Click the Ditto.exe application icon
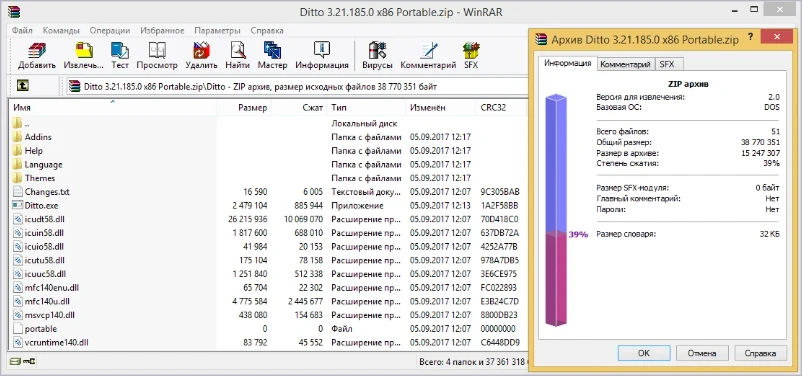This screenshot has width=802, height=376. [17, 205]
